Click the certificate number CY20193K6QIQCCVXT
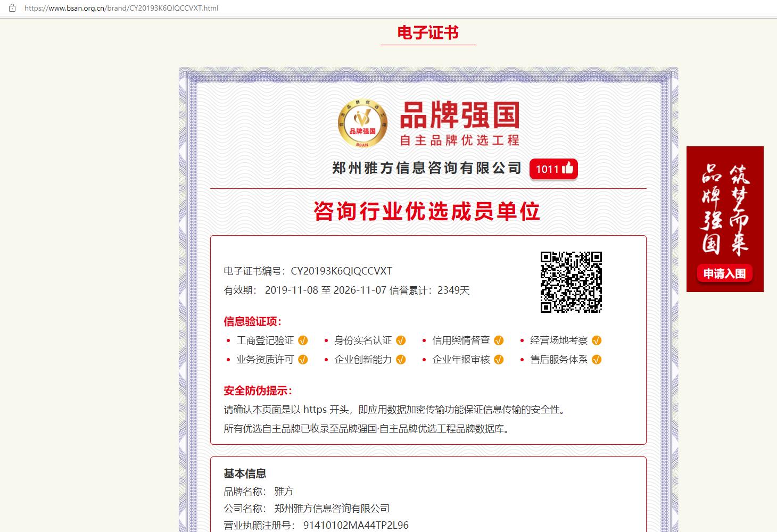 [x=341, y=271]
